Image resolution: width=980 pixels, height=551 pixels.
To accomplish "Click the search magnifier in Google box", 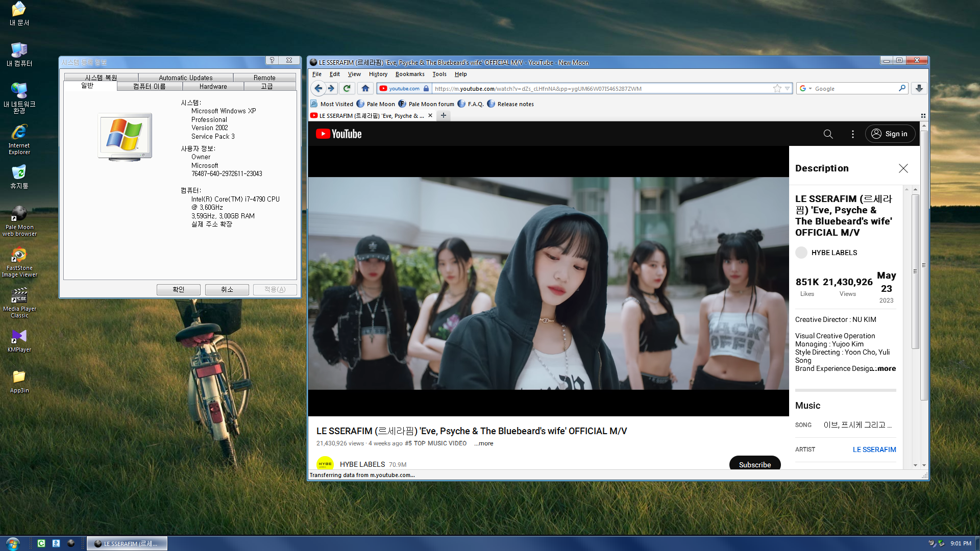I will [x=902, y=88].
